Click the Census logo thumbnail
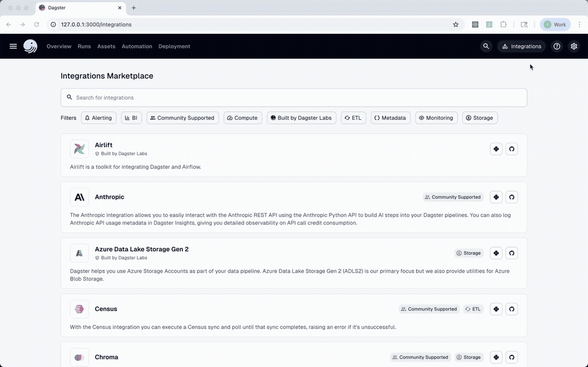 (79, 309)
